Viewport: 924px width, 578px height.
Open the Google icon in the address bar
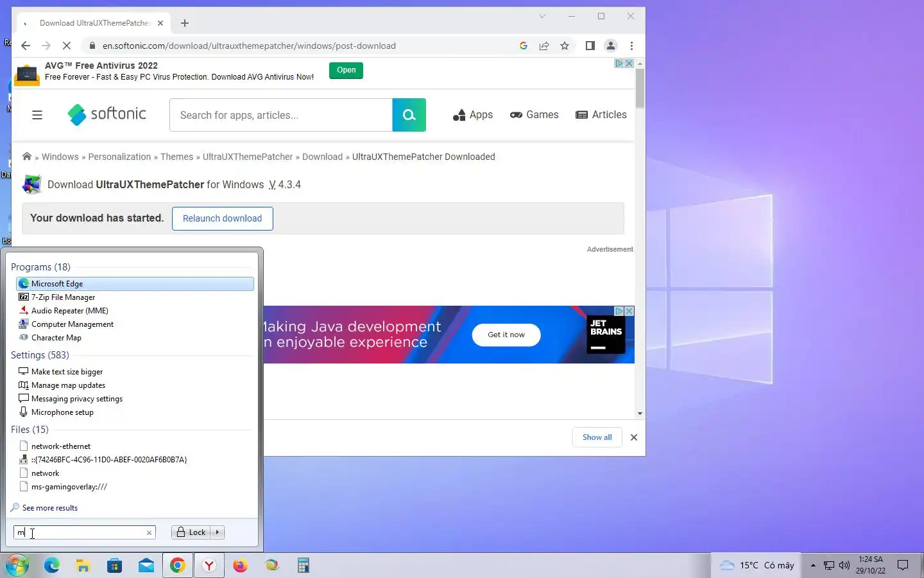click(x=524, y=46)
